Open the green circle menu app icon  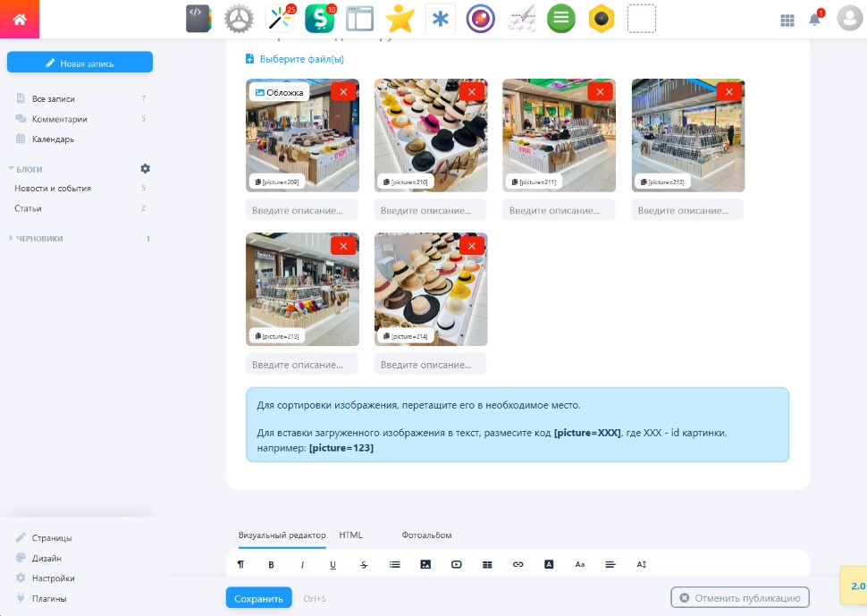[561, 19]
